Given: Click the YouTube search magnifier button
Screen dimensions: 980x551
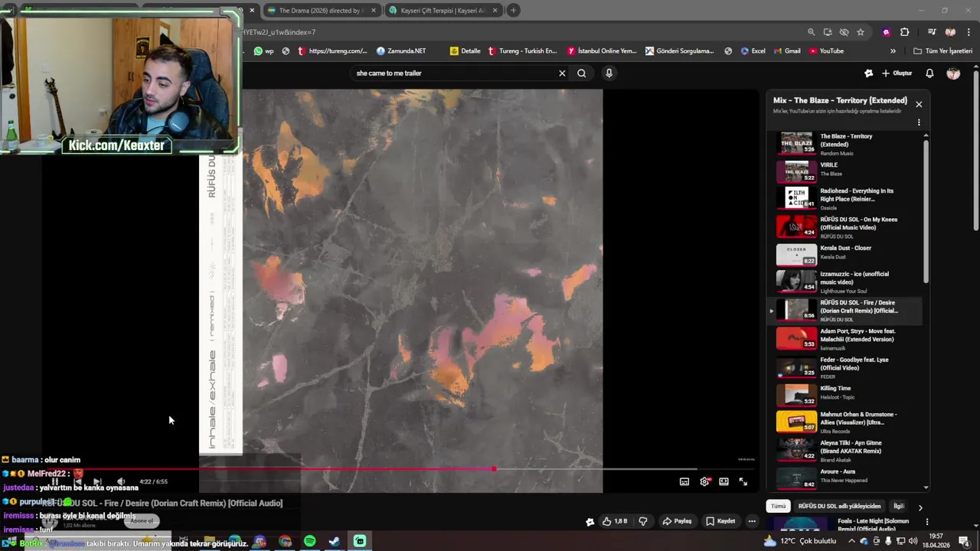Looking at the screenshot, I should (x=582, y=73).
